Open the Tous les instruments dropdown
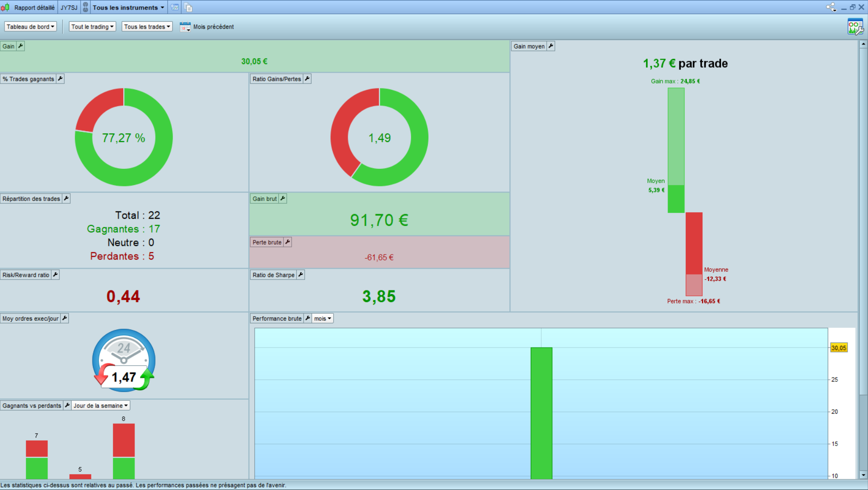 tap(129, 7)
